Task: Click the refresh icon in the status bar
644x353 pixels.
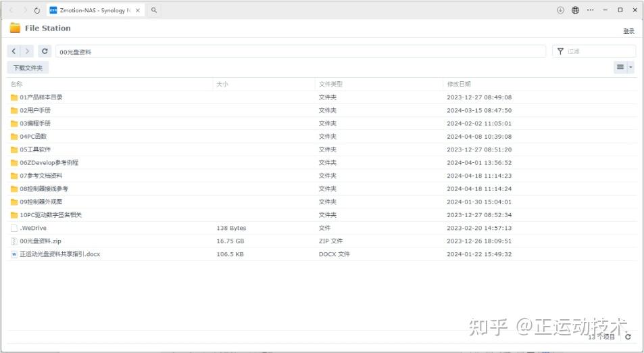Action: [628, 337]
